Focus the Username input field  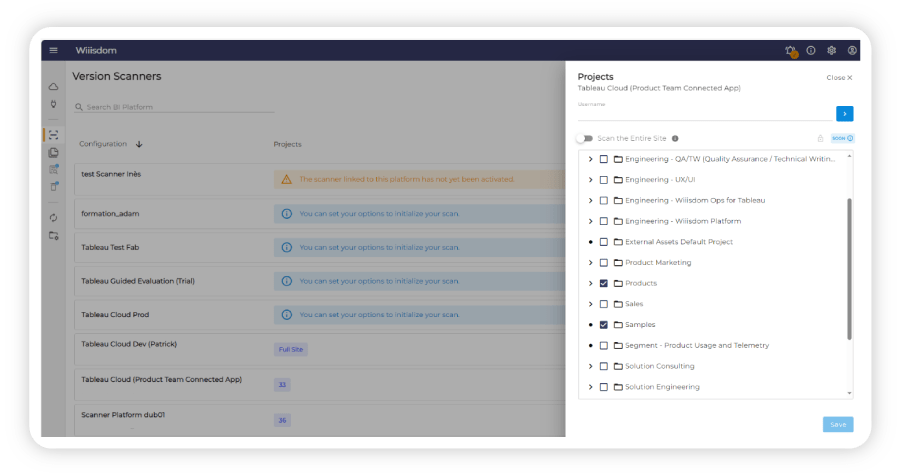[705, 114]
